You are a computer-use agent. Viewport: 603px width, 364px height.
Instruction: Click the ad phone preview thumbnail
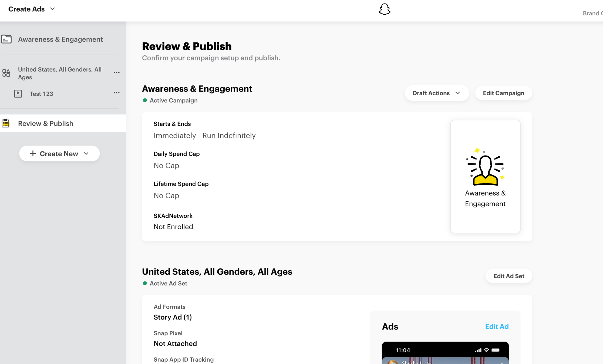pos(445,353)
